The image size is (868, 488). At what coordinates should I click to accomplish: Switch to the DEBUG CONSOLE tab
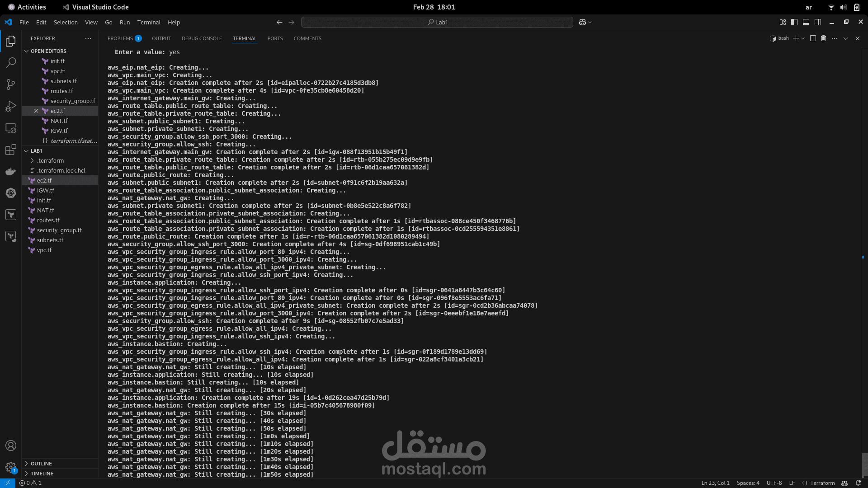click(x=202, y=38)
